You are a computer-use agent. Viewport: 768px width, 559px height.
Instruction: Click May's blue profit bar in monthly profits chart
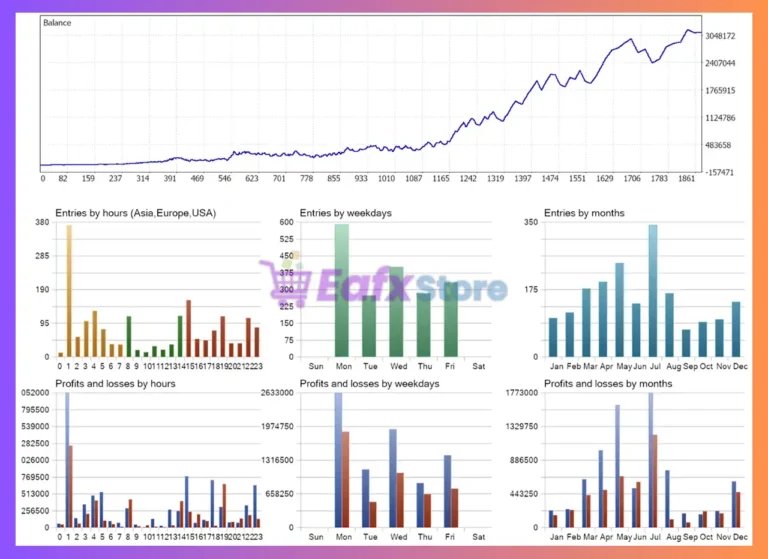click(x=618, y=466)
